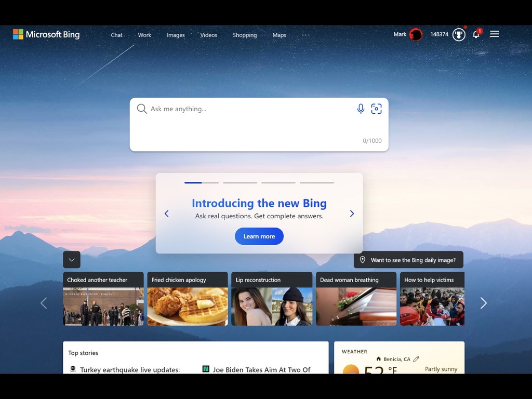Click the 'Ask me anything...' search box
532x399 pixels.
[x=259, y=125]
